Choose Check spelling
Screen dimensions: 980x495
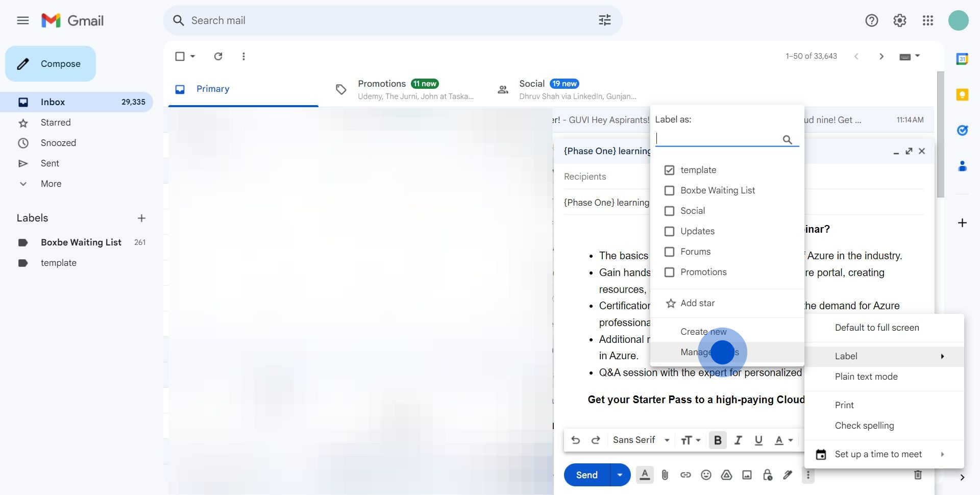pos(884,426)
